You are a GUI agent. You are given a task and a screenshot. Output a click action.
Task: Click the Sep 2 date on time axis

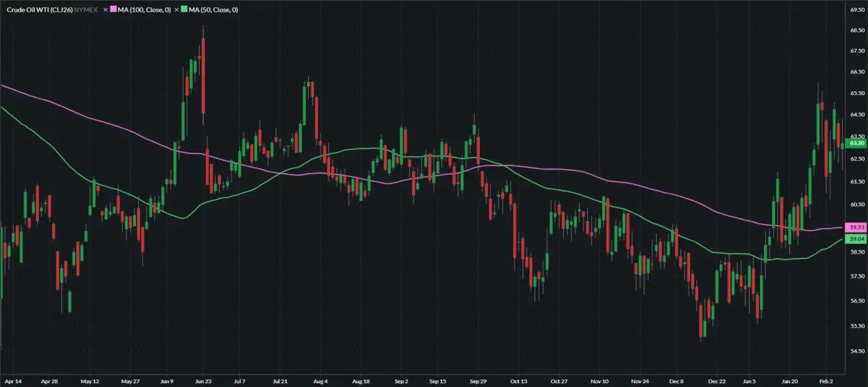coord(401,381)
